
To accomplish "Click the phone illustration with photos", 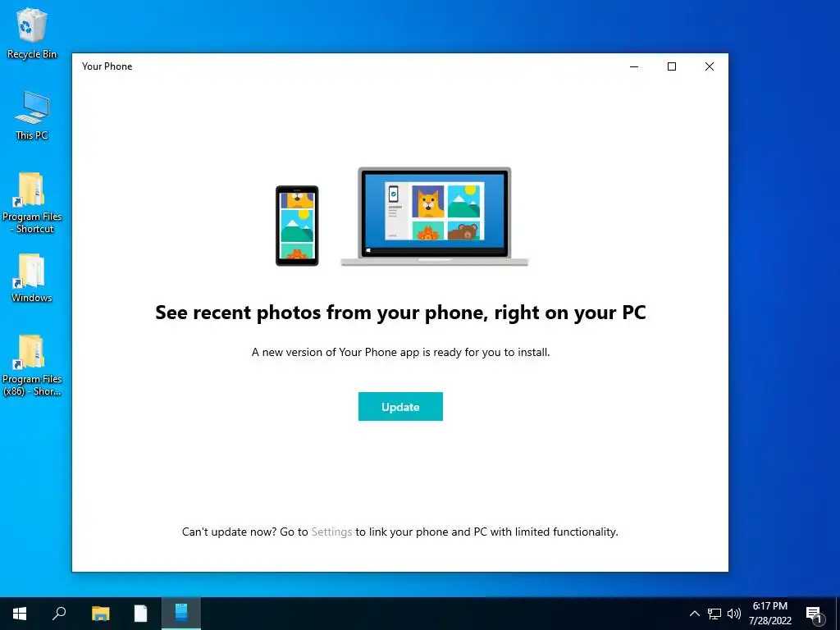I will (x=297, y=226).
